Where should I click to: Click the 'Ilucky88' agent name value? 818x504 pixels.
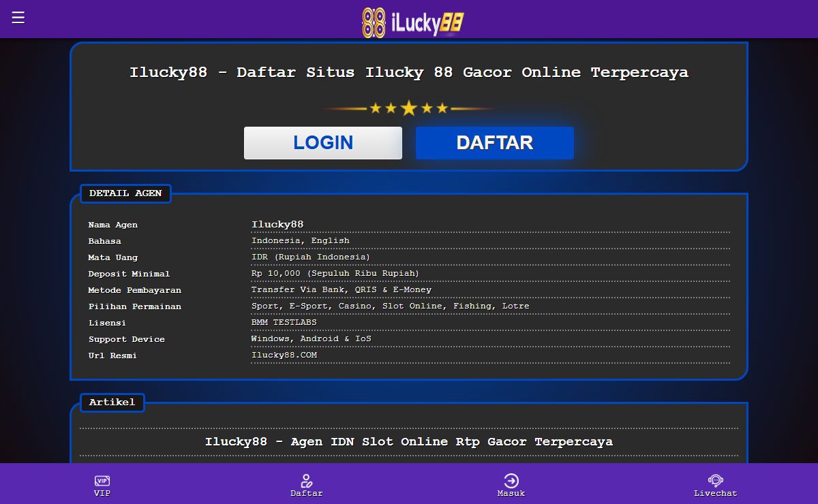click(277, 224)
